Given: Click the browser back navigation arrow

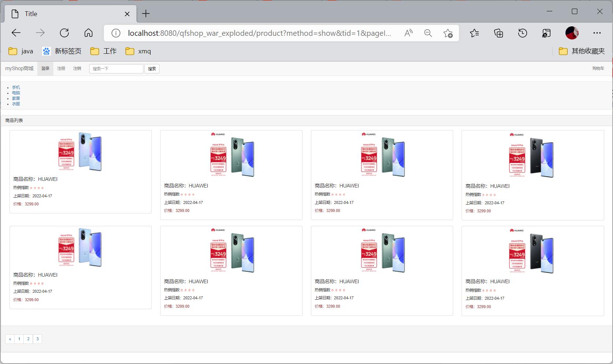Looking at the screenshot, I should pos(16,33).
